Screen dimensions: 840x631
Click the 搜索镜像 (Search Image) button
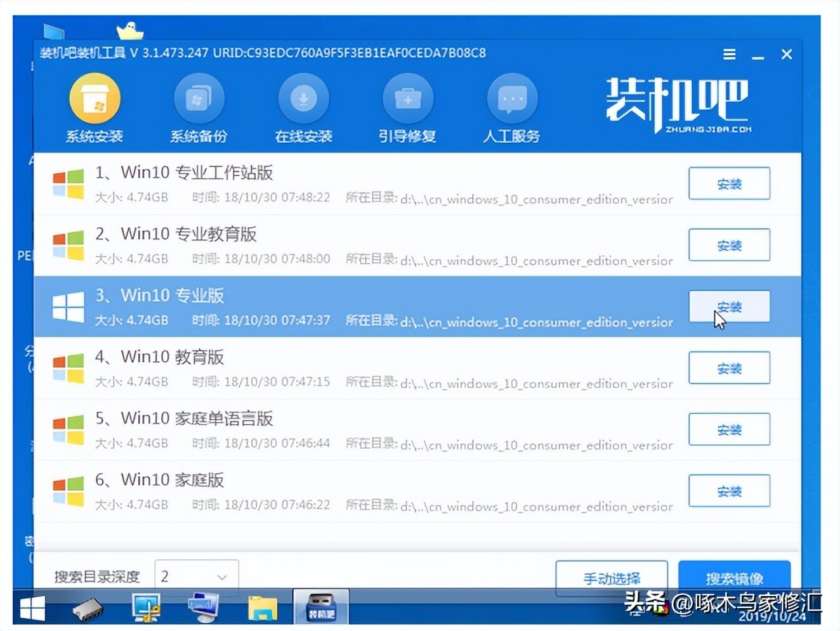point(734,578)
